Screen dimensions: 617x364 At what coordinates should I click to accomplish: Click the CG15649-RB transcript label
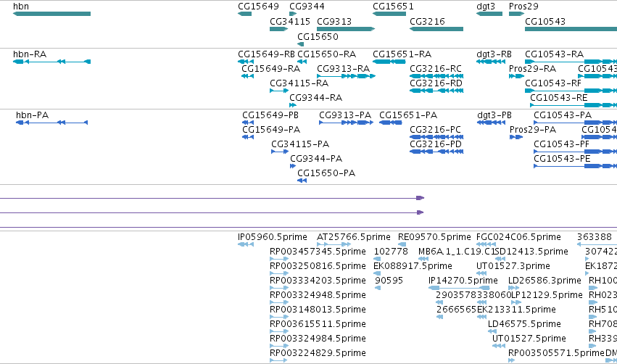point(266,54)
